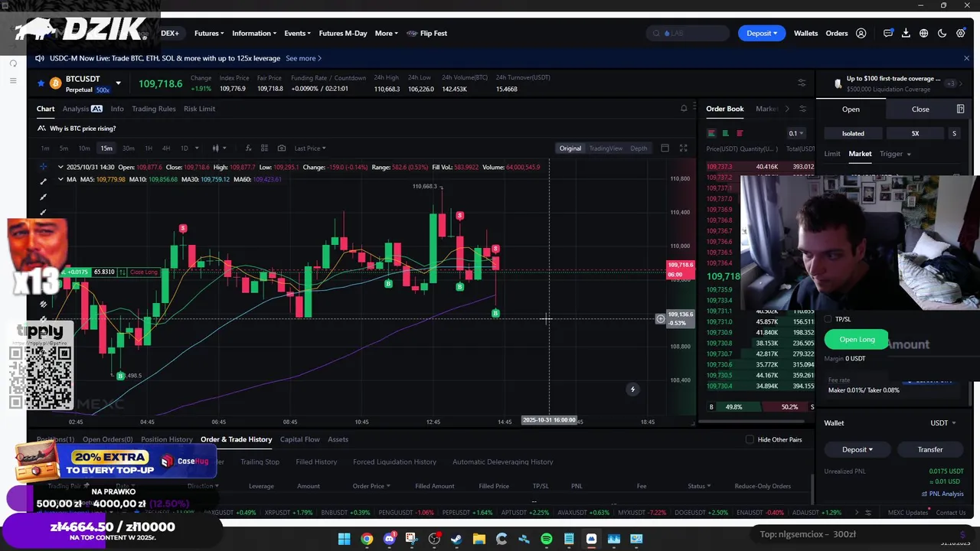Open the trading guide book icon
The width and height of the screenshot is (980, 551).
960,109
